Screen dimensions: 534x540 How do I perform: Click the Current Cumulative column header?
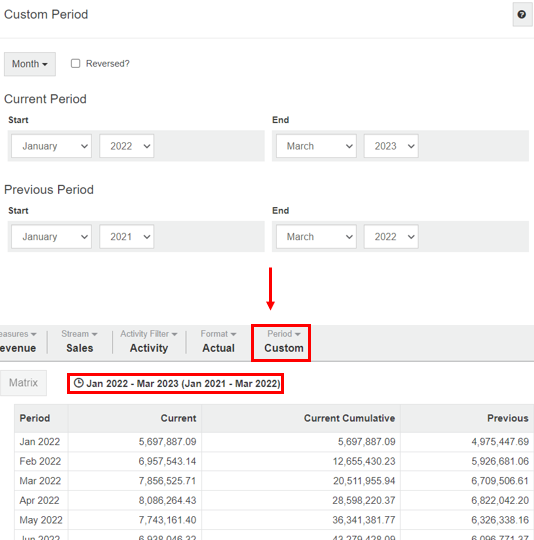(349, 418)
